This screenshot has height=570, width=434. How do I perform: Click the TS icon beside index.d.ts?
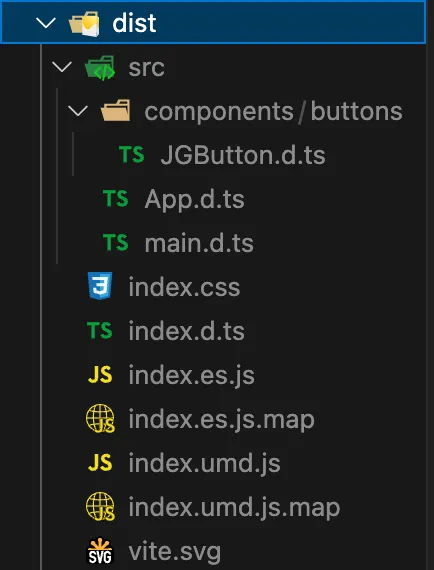click(x=100, y=330)
